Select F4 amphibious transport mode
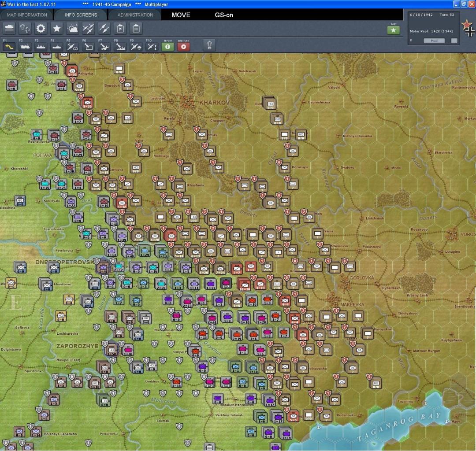 (x=56, y=46)
